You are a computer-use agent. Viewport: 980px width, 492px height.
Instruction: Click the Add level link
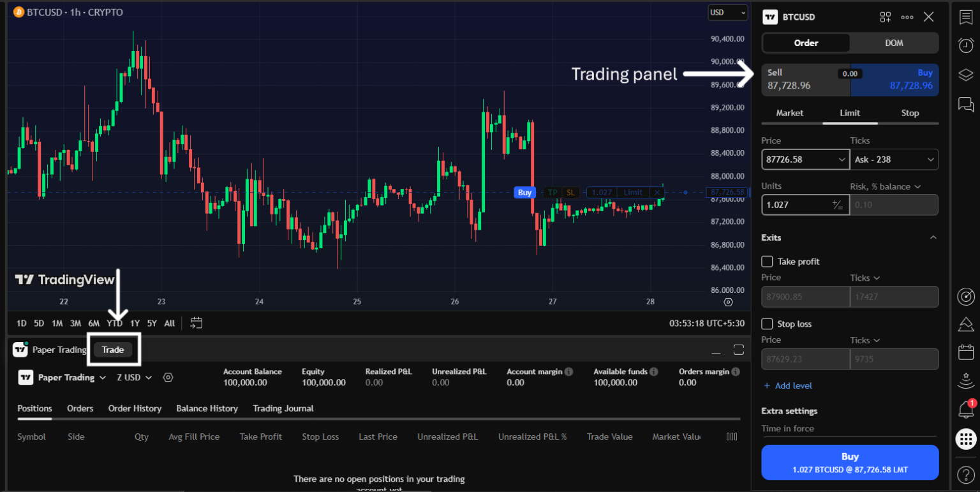point(788,385)
